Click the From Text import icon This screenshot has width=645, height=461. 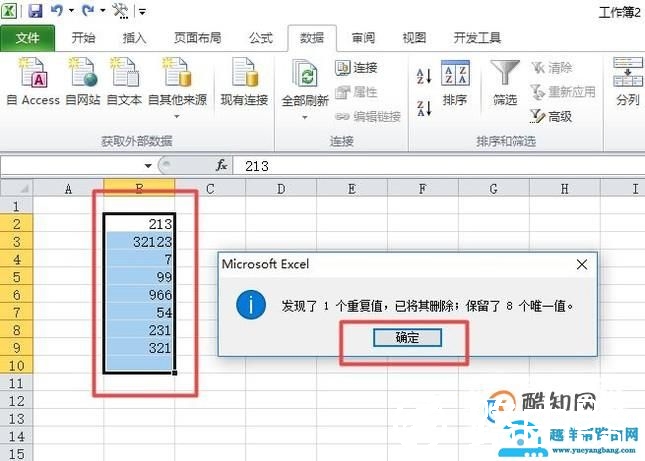124,75
